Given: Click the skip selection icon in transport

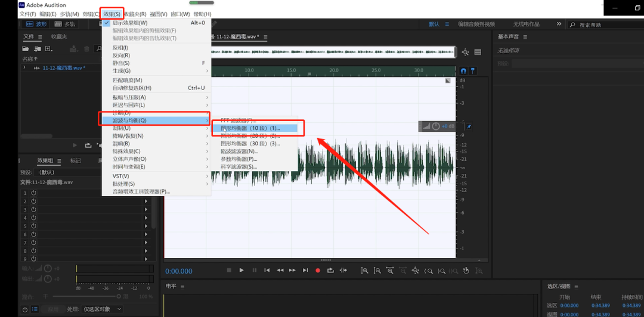Looking at the screenshot, I should pos(343,270).
